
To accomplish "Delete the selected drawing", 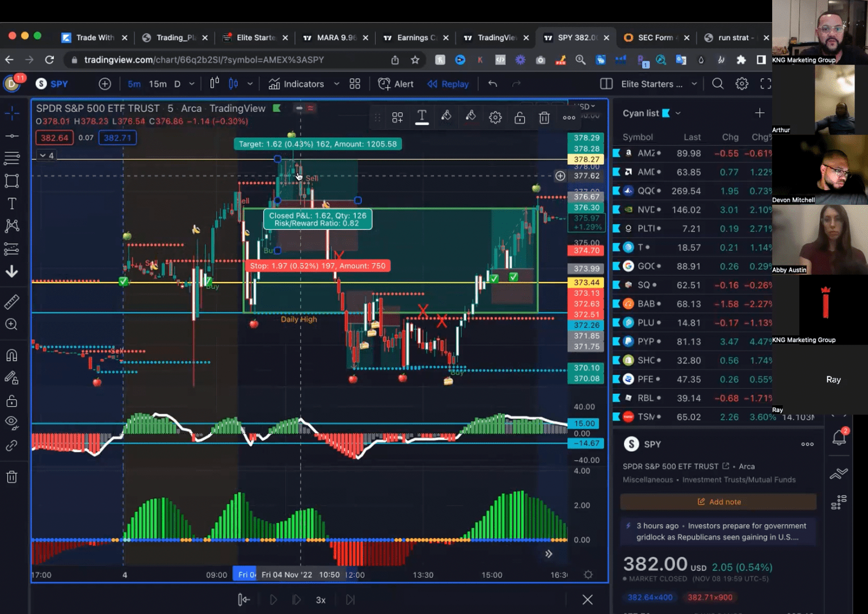I will [x=544, y=117].
